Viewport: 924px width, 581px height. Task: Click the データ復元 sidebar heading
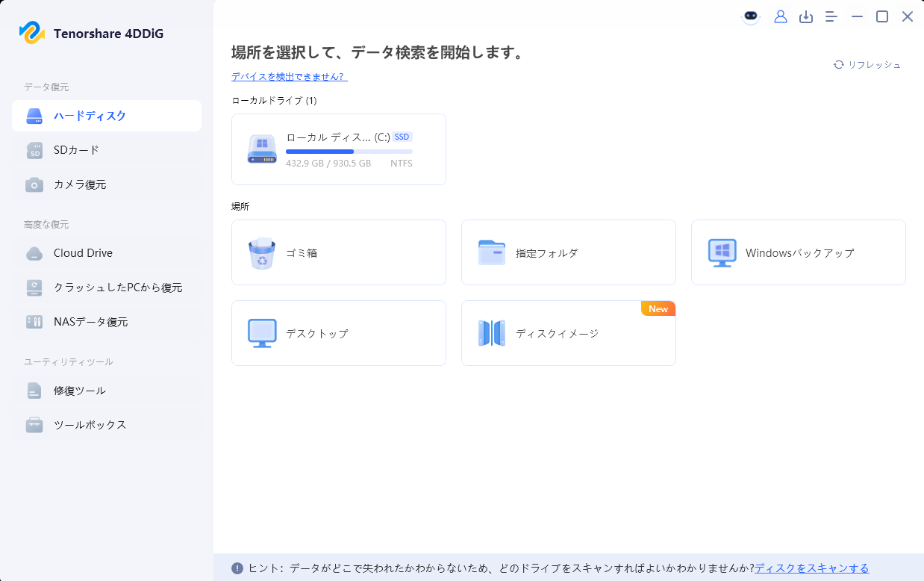[x=46, y=87]
